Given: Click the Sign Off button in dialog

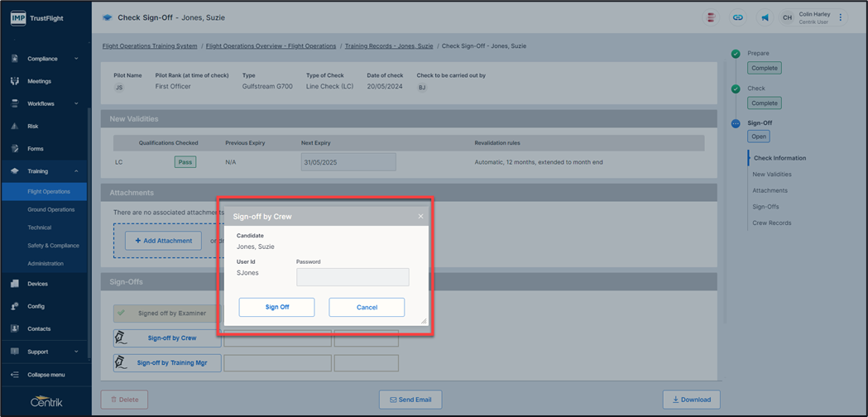Looking at the screenshot, I should tap(276, 307).
